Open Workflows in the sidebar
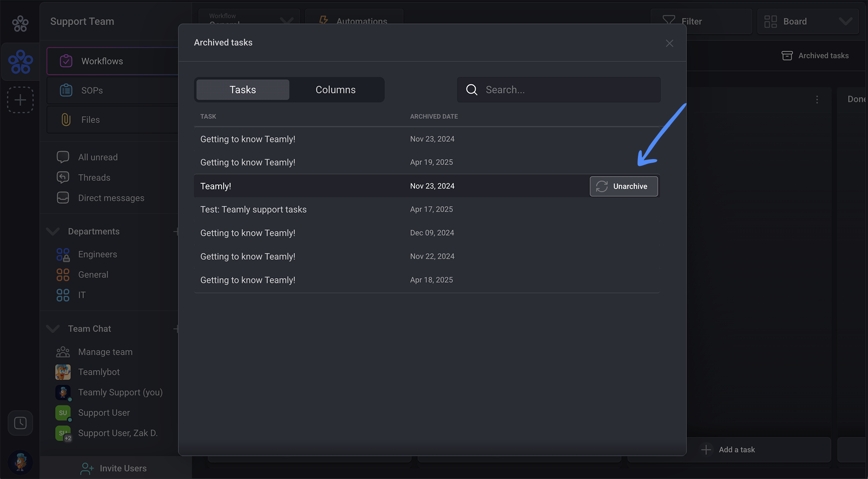868x479 pixels. 113,61
